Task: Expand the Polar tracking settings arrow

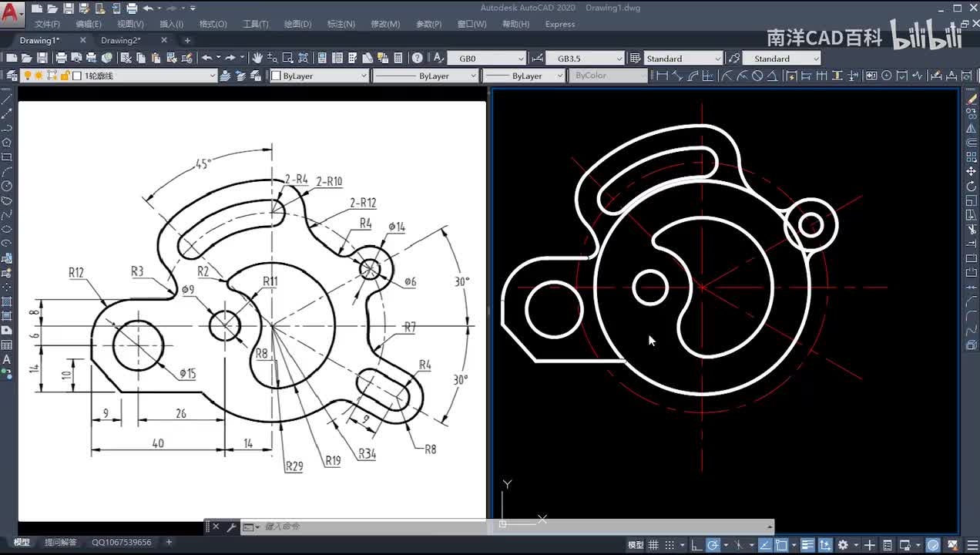Action: [726, 545]
